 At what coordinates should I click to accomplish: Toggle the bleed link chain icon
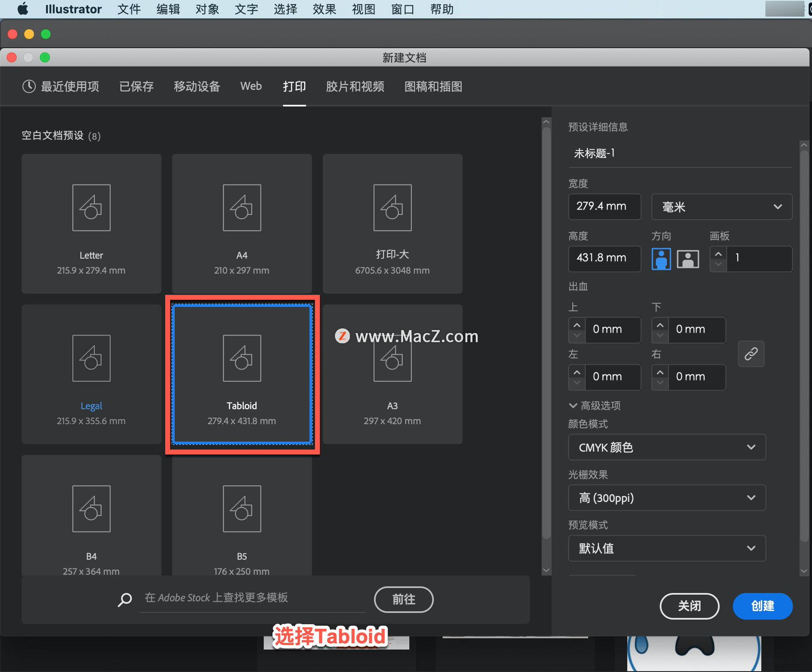click(751, 353)
